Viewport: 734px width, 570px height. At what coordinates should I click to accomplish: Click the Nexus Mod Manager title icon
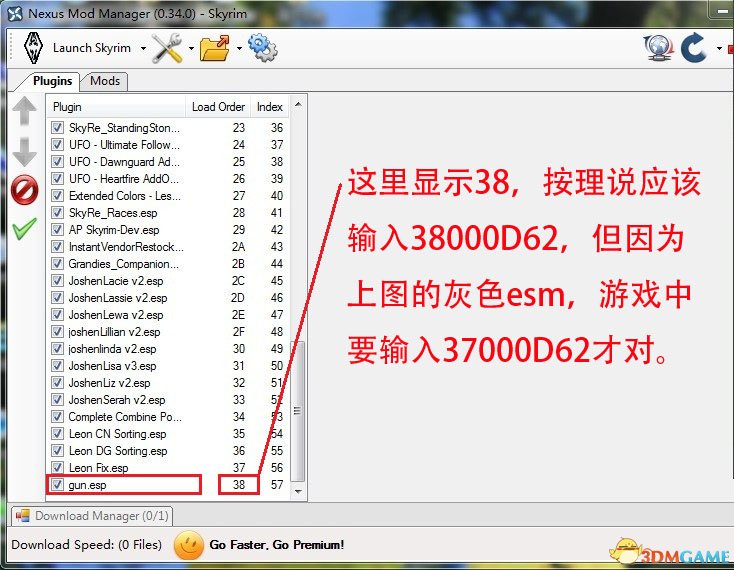tap(15, 14)
